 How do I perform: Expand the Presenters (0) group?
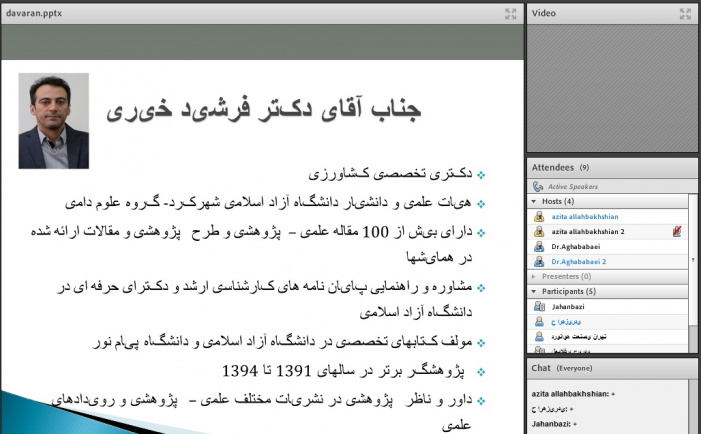534,276
